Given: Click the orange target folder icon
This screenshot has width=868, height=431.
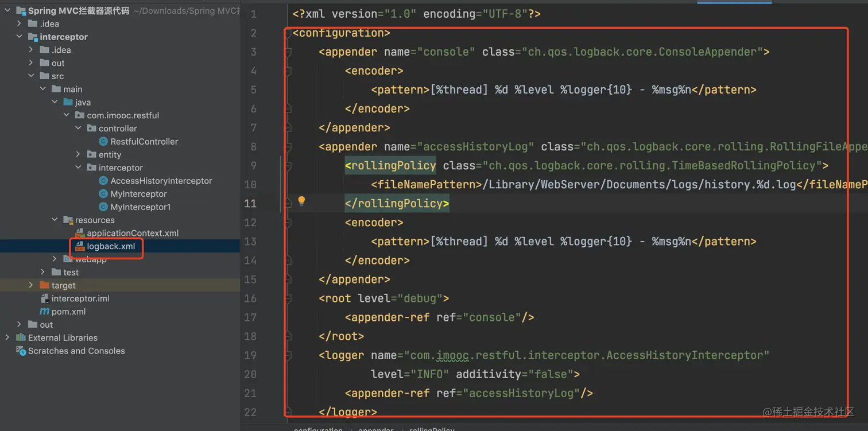Looking at the screenshot, I should point(44,285).
